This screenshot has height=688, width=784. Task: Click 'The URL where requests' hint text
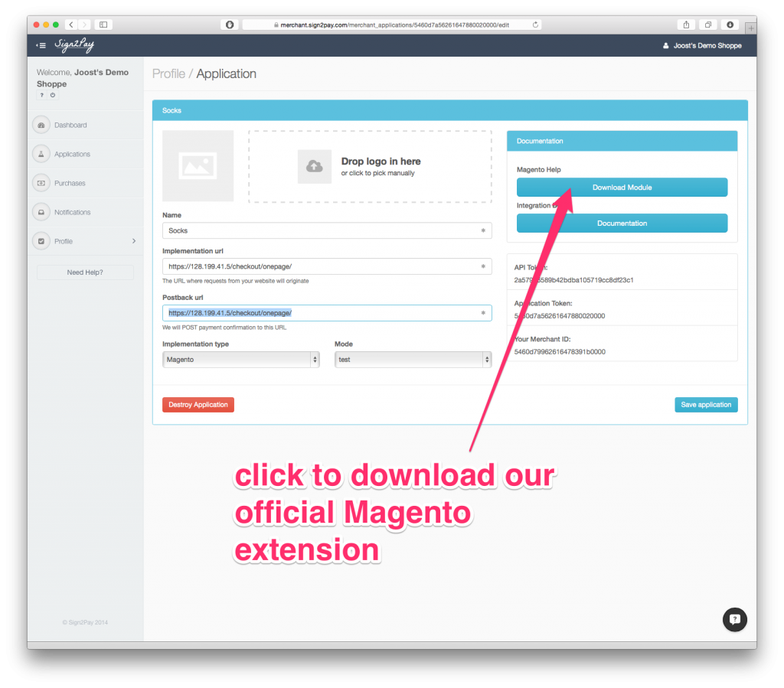(236, 282)
